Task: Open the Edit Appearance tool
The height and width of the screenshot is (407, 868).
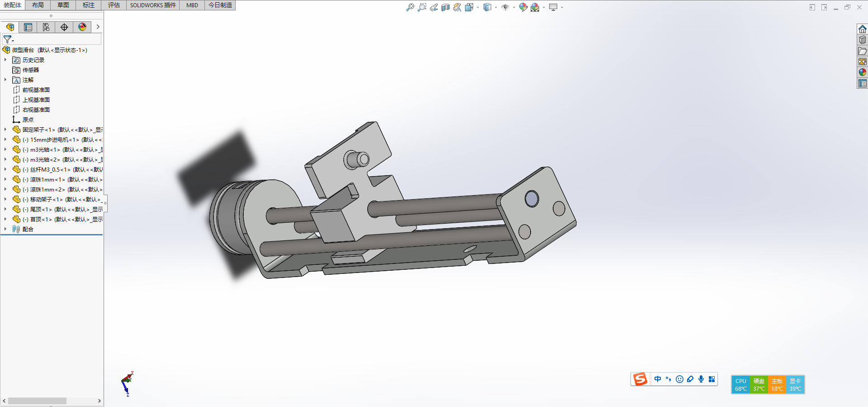Action: 523,7
